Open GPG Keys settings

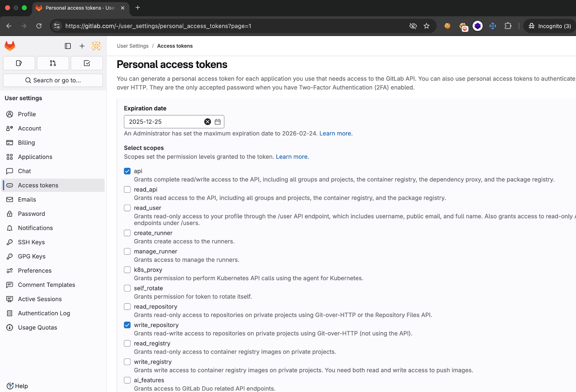[x=53, y=256]
